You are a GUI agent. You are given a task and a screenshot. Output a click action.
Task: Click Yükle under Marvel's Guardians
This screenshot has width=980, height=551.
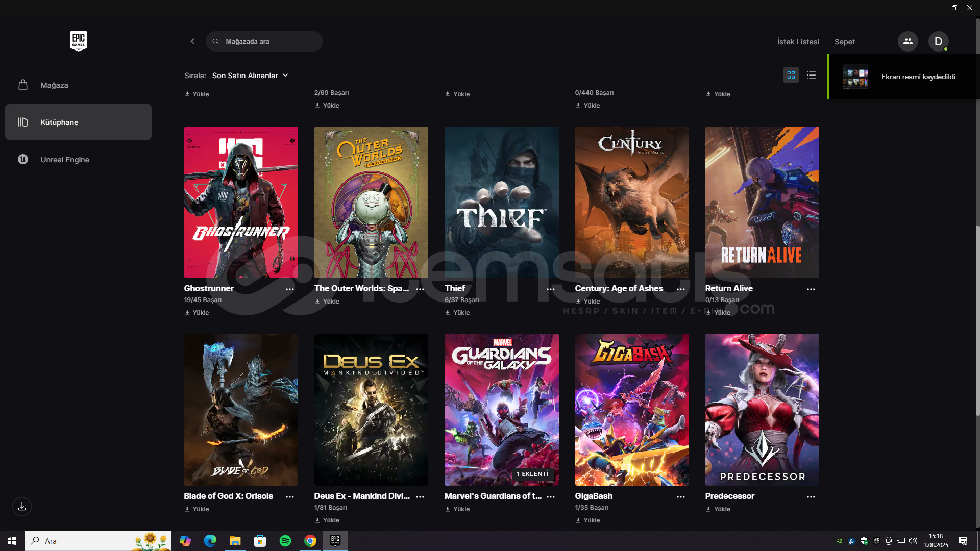[x=457, y=509]
